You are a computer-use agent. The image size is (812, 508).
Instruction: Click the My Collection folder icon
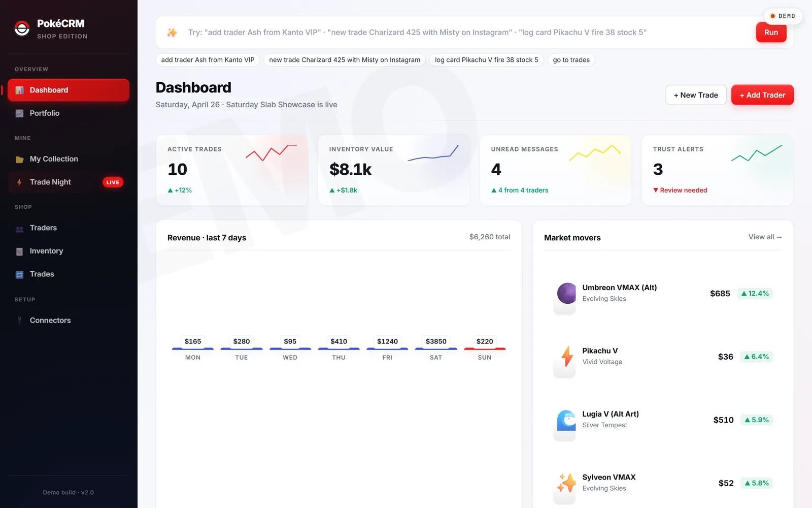[x=19, y=160]
